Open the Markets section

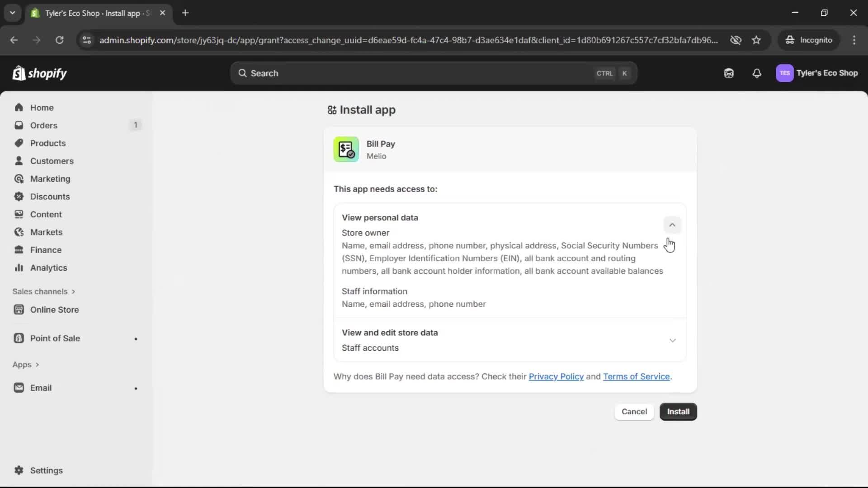[45, 232]
